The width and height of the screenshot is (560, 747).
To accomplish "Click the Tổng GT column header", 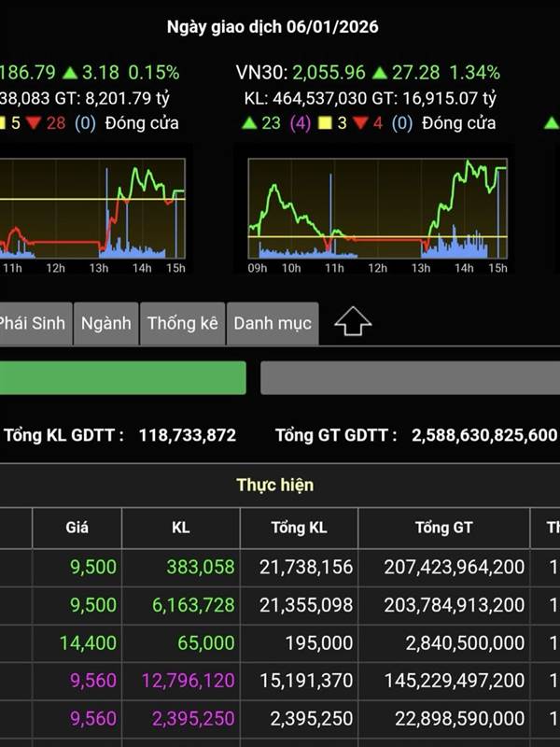I will (x=443, y=528).
